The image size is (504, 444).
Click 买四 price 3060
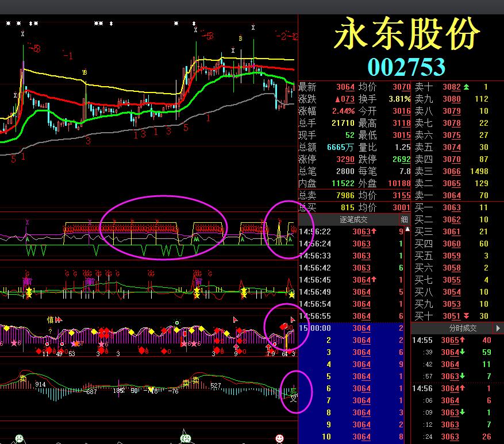[452, 244]
